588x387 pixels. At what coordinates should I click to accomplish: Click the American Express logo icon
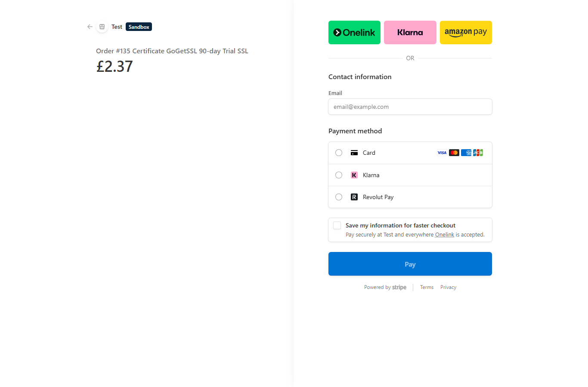point(466,153)
